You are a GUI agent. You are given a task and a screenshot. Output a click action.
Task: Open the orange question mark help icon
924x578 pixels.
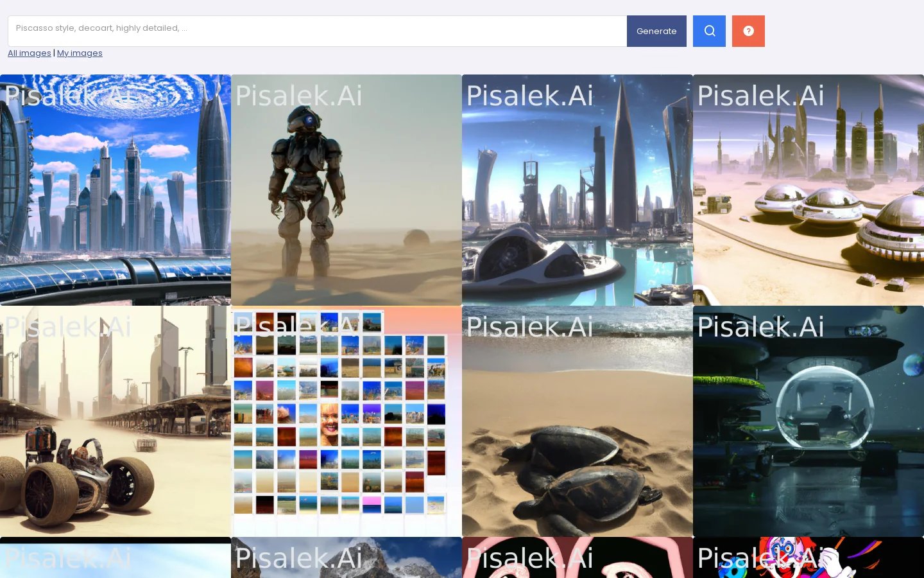(x=748, y=31)
